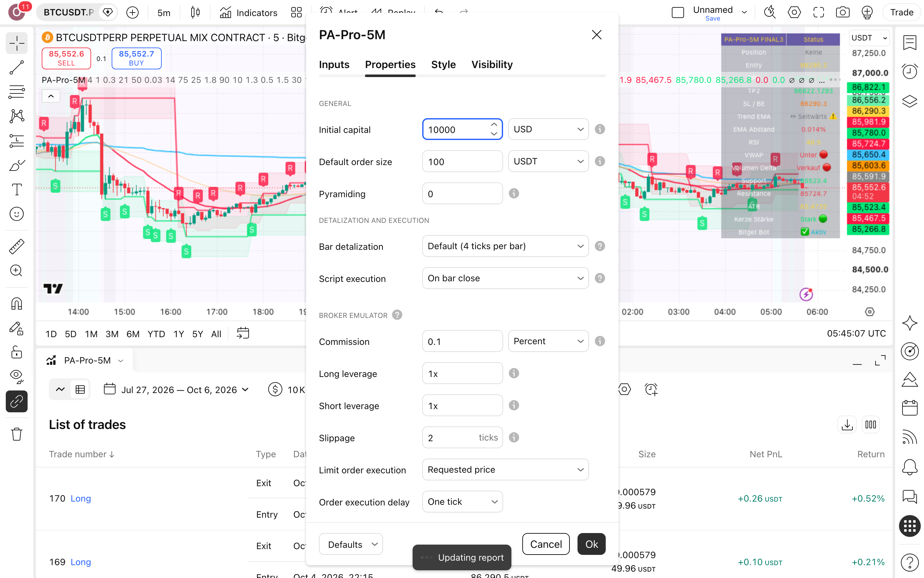The height and width of the screenshot is (578, 924).
Task: Select the measure ruler tool
Action: click(x=16, y=247)
